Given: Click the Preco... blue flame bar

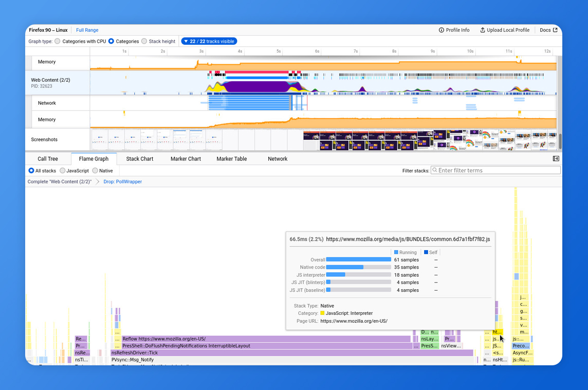Looking at the screenshot, I should [521, 346].
